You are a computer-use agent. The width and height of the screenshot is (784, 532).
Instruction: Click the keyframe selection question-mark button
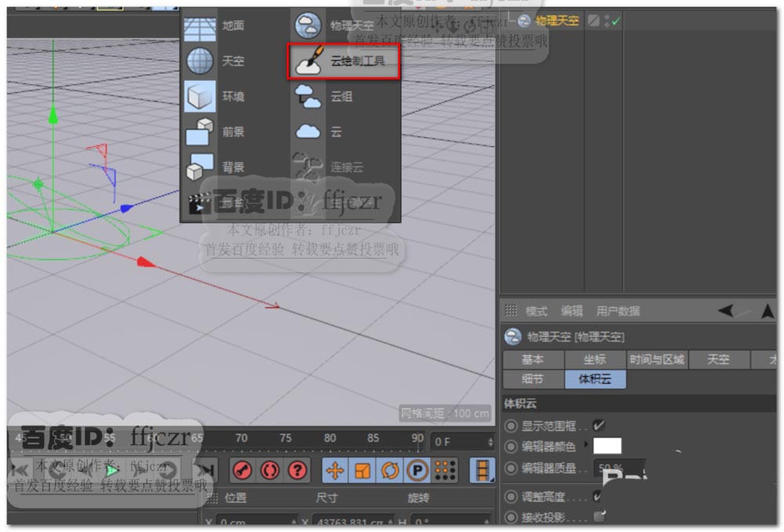click(x=297, y=470)
